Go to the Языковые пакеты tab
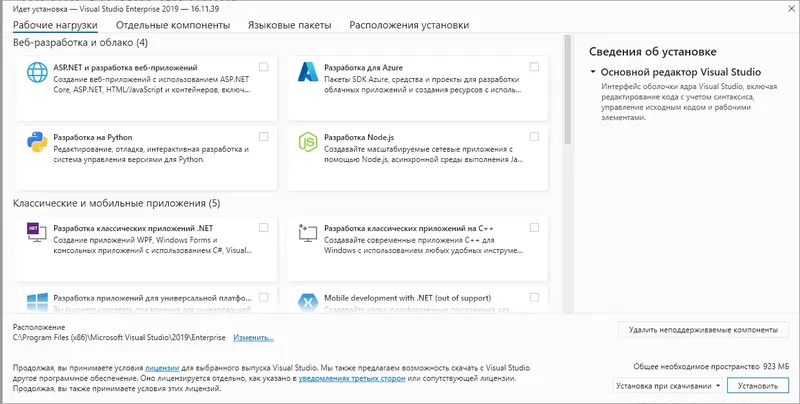Screen dimensions: 800x404 (289, 25)
